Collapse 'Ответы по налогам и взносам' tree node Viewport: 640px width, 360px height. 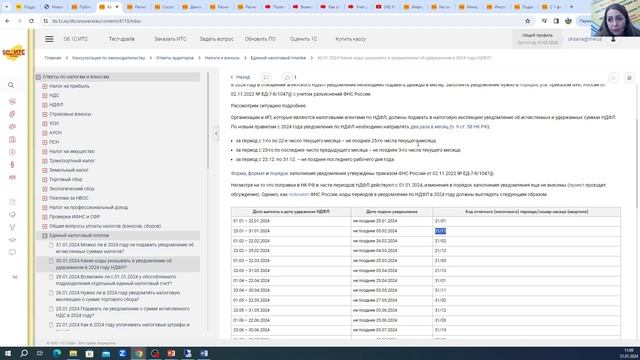click(x=38, y=77)
